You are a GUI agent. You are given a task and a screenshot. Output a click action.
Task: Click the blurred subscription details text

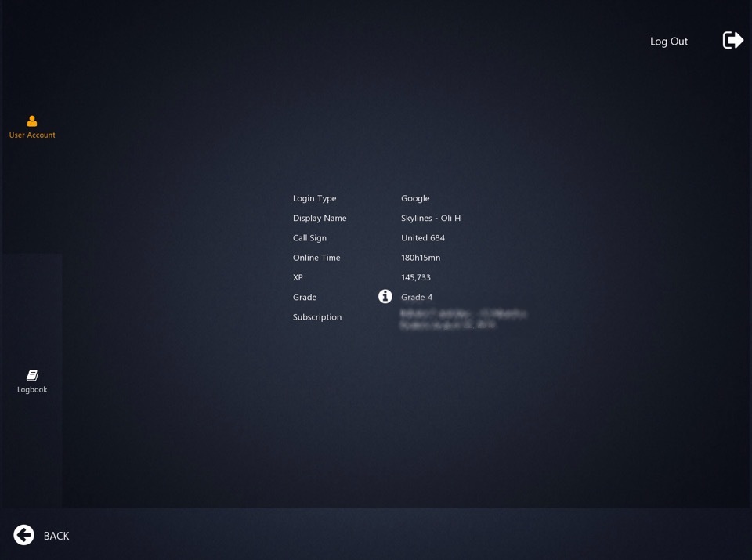tap(463, 320)
